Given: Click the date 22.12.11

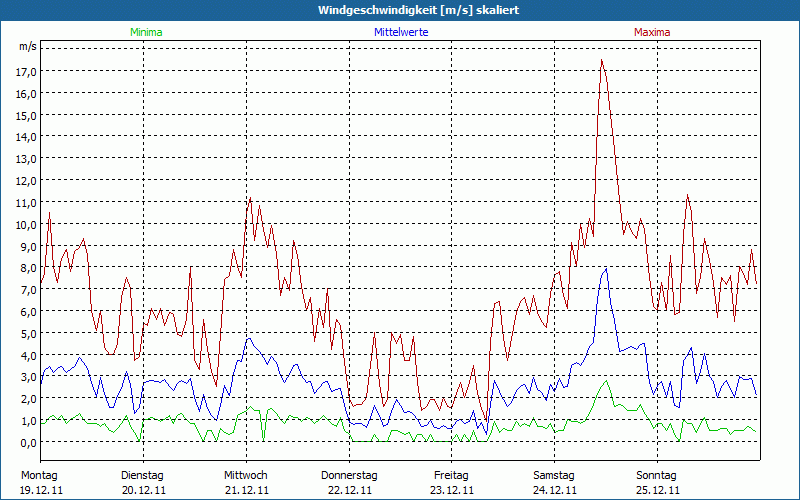Looking at the screenshot, I should 350,490.
